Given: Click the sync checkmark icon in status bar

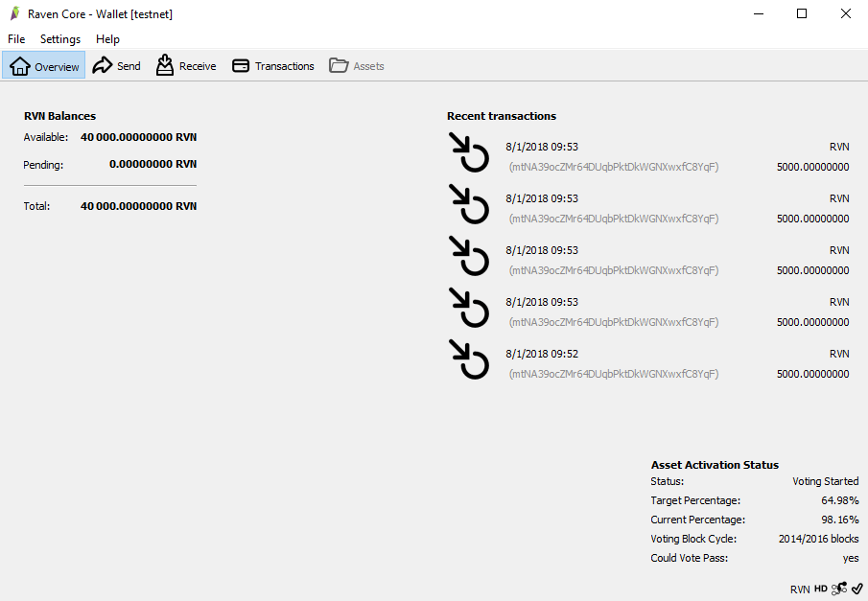Looking at the screenshot, I should 856,588.
